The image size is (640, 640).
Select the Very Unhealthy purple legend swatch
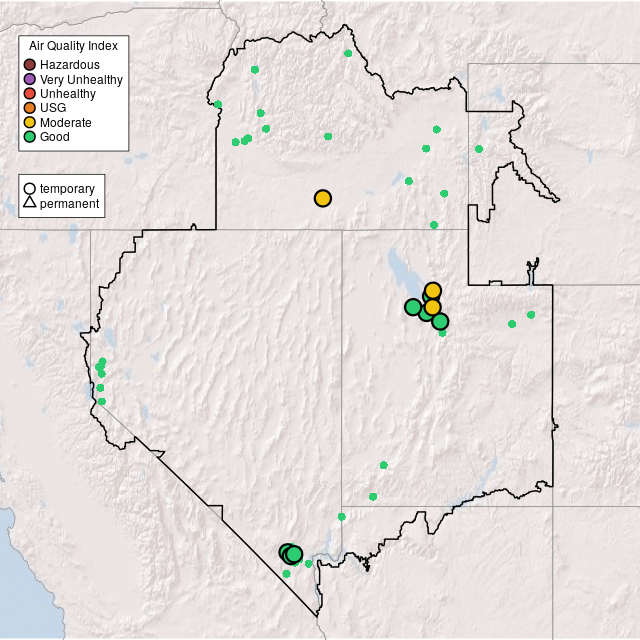coord(30,79)
